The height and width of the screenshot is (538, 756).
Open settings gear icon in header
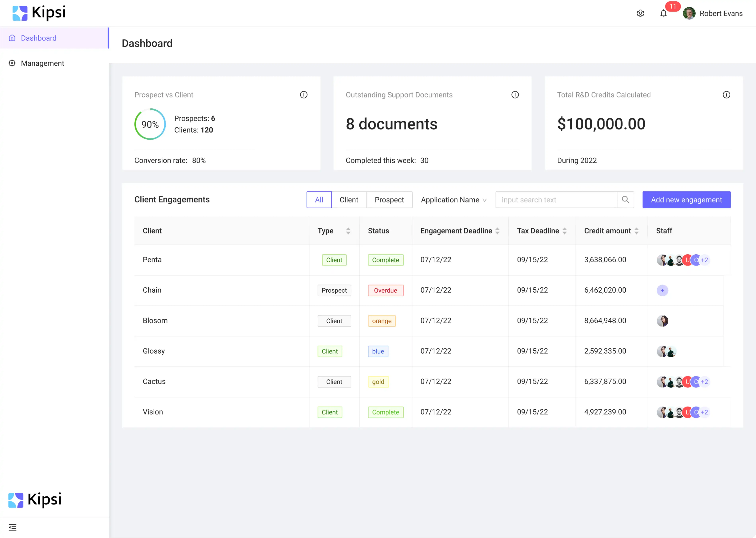(x=640, y=14)
